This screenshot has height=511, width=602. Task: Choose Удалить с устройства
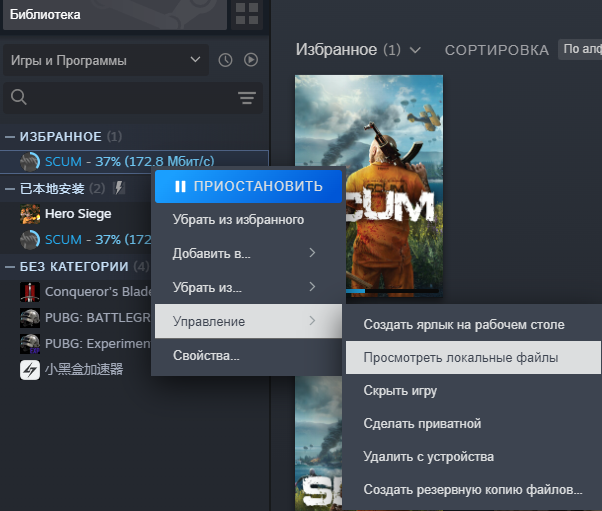pos(473,456)
